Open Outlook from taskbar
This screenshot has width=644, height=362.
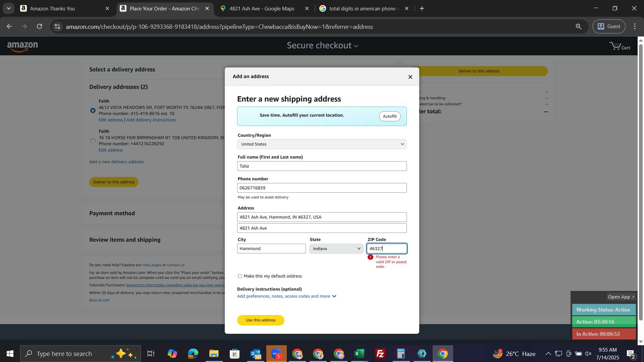(x=256, y=354)
